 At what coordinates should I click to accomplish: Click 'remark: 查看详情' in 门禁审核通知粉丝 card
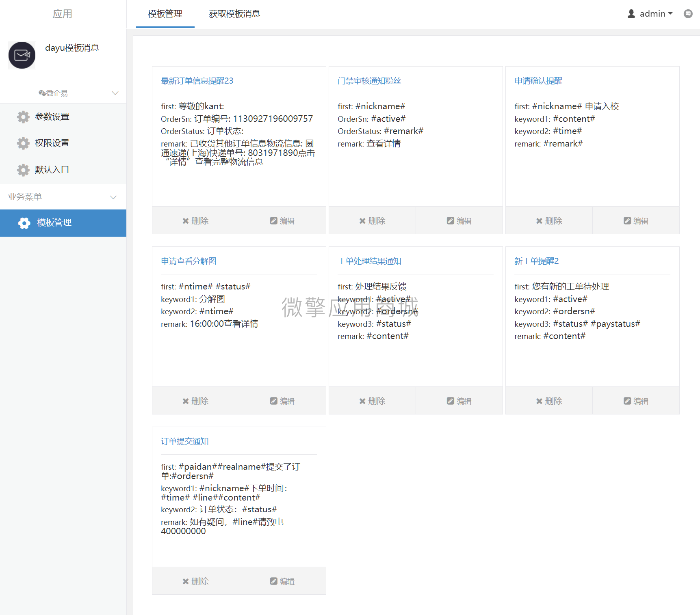[x=369, y=143]
